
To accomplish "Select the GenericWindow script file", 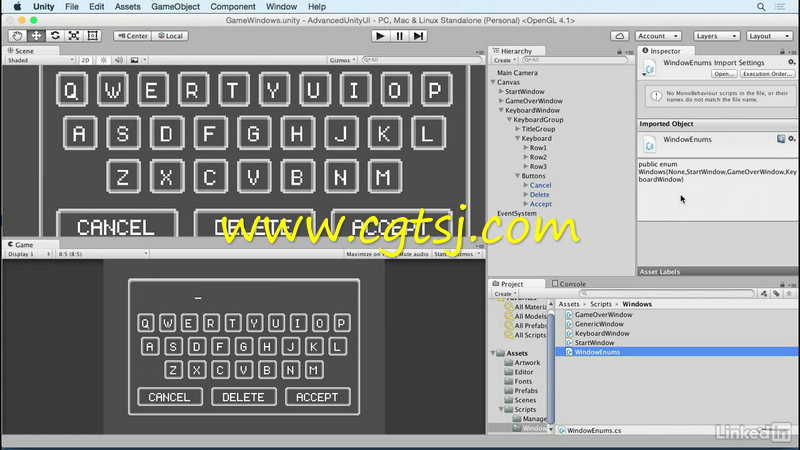I will click(599, 324).
